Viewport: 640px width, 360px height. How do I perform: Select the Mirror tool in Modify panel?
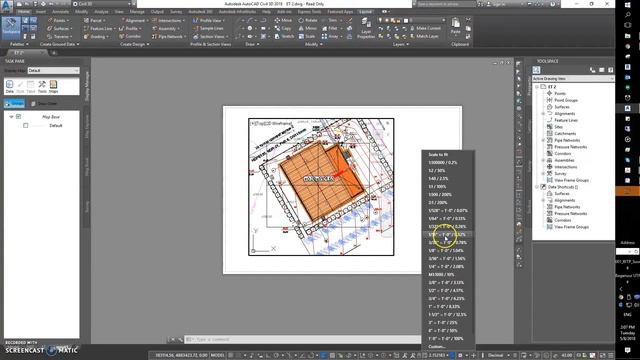tap(307, 29)
